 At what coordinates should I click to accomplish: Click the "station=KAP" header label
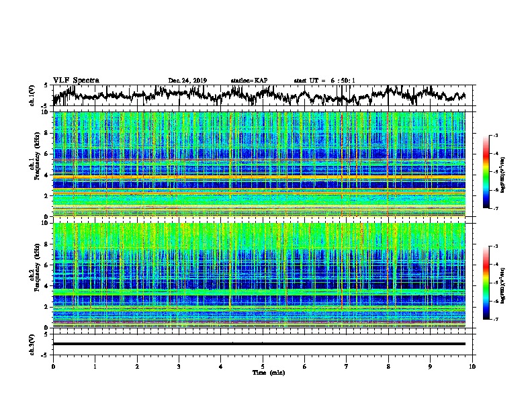point(249,81)
